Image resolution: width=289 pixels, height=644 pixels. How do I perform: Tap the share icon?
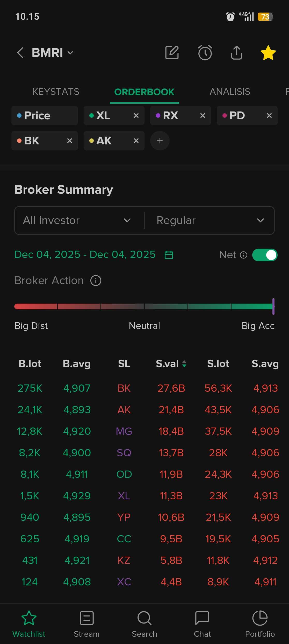236,53
